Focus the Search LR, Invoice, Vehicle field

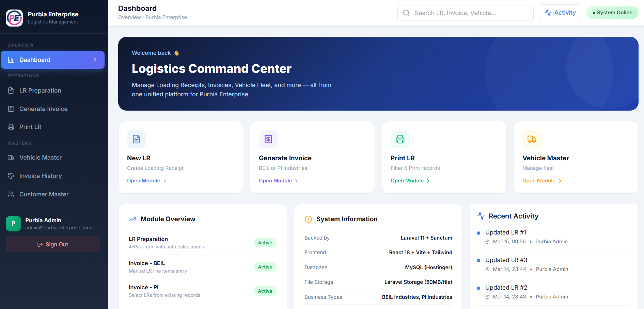point(470,13)
